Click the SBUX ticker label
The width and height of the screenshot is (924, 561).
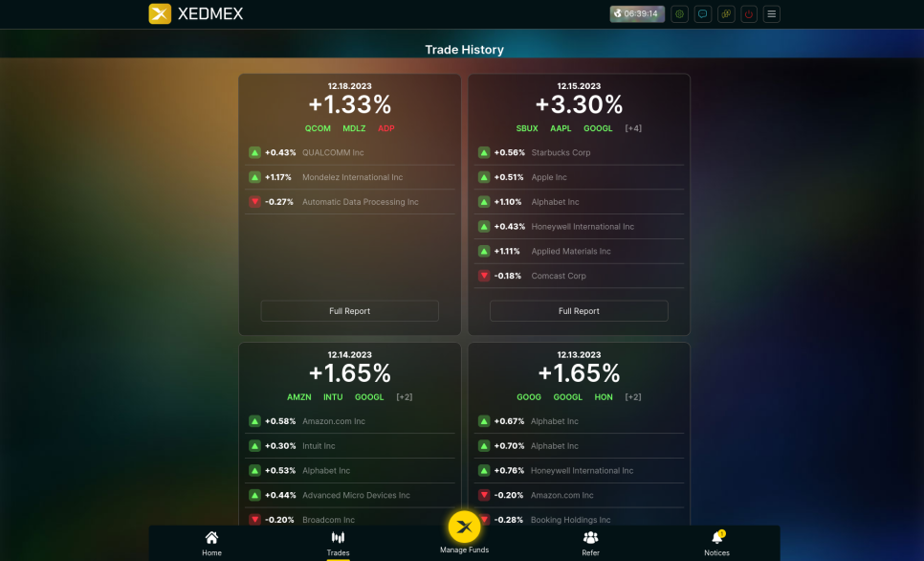tap(527, 128)
